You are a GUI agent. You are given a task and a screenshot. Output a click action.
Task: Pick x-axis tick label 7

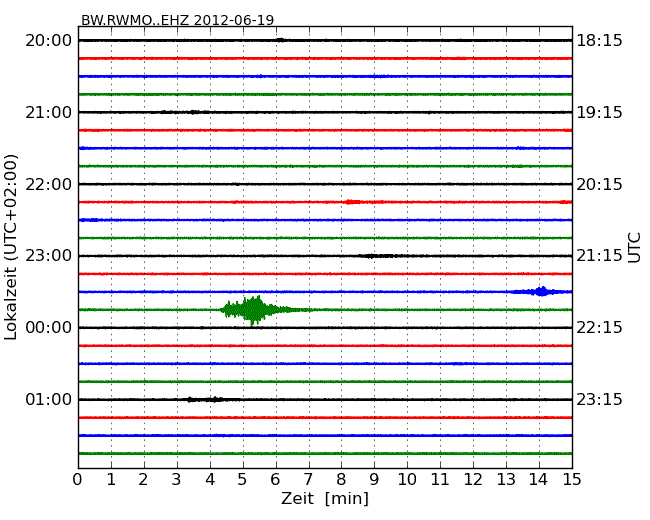pyautogui.click(x=308, y=479)
